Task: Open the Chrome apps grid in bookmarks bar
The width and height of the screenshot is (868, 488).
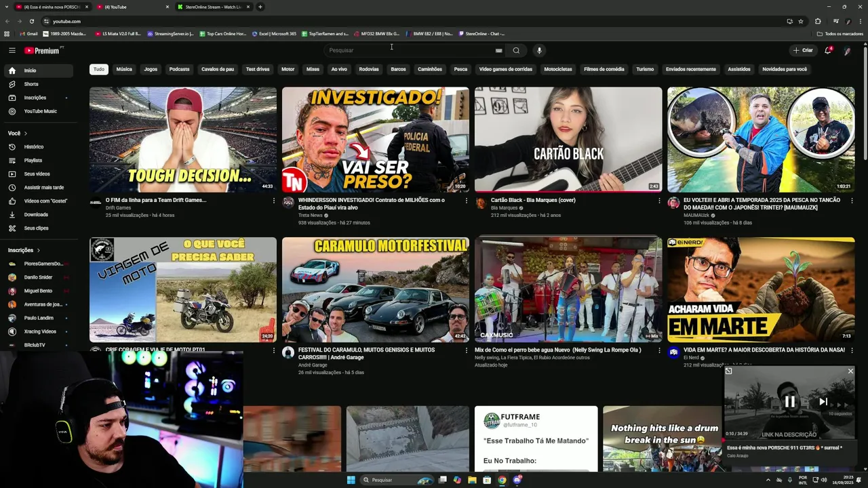Action: [x=7, y=33]
